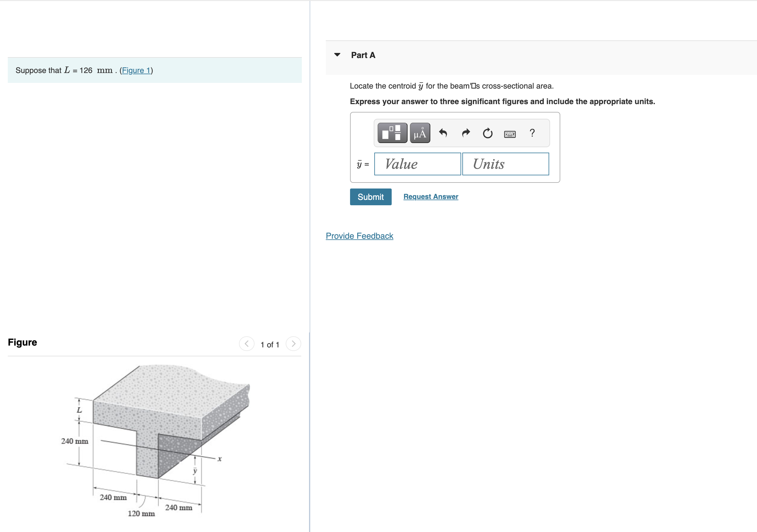Collapse the Part A section triangle
Screen dimensions: 757x532
point(337,55)
